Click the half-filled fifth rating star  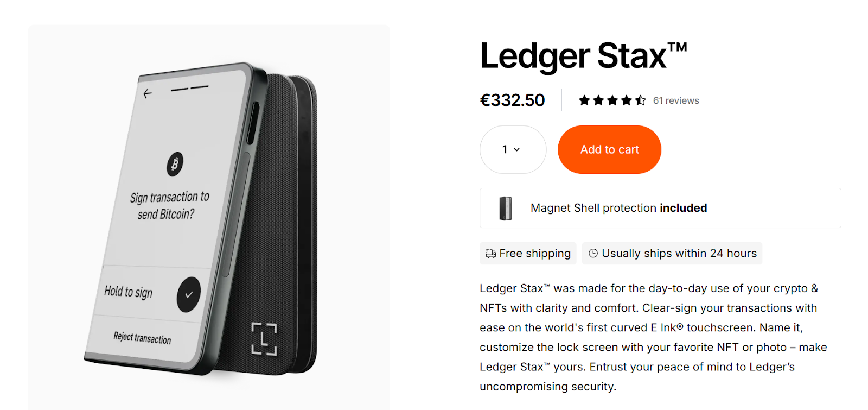click(x=641, y=100)
